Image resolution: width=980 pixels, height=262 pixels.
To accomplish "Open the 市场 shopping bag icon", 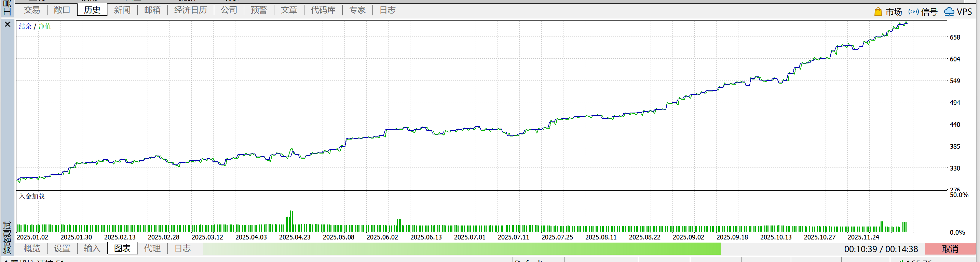I will (878, 12).
